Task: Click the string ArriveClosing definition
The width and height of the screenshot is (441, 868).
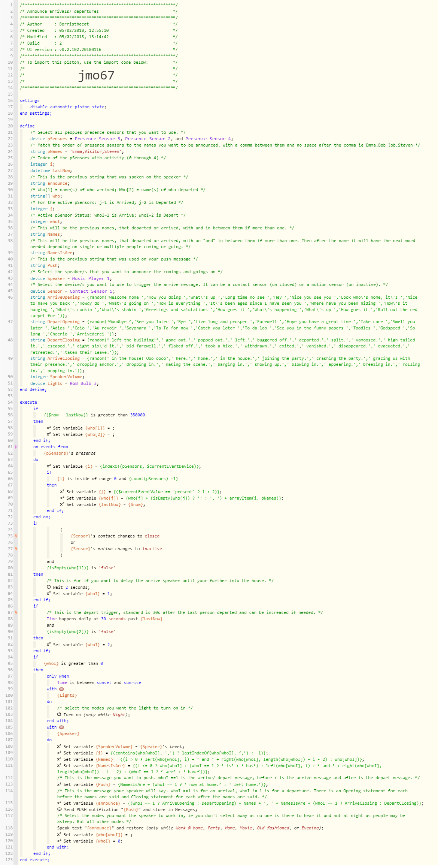Action: click(225, 364)
